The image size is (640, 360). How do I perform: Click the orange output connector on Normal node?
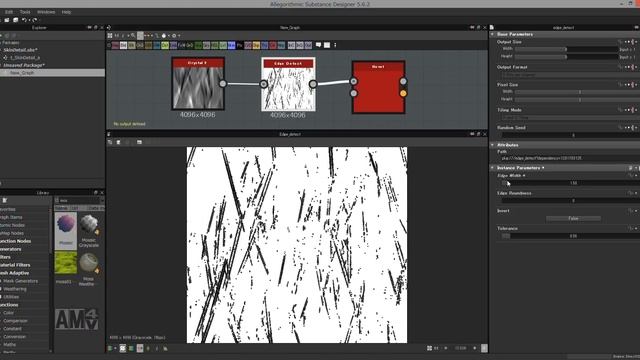tap(403, 93)
